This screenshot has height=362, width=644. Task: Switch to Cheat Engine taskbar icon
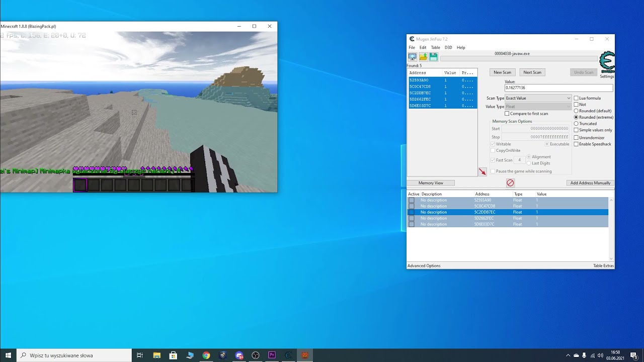pyautogui.click(x=288, y=355)
